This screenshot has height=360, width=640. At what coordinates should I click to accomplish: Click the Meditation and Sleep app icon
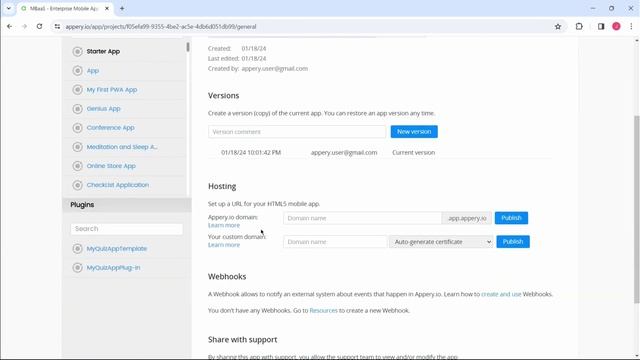[77, 147]
